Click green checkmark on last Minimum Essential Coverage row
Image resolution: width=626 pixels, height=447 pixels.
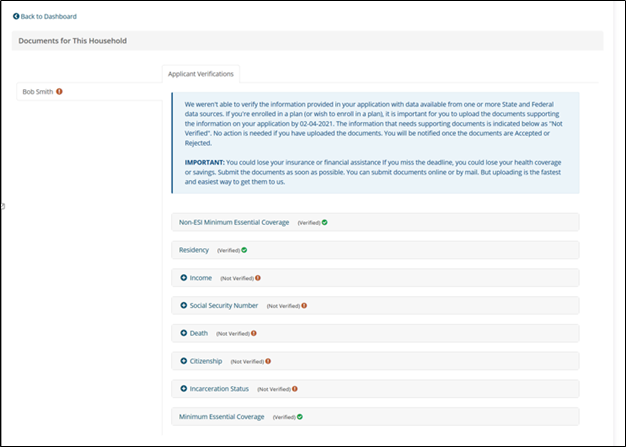[300, 416]
